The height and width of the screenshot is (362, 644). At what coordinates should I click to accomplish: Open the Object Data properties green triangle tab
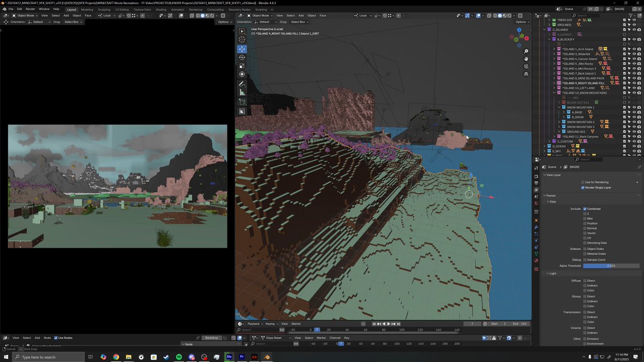pos(536,254)
